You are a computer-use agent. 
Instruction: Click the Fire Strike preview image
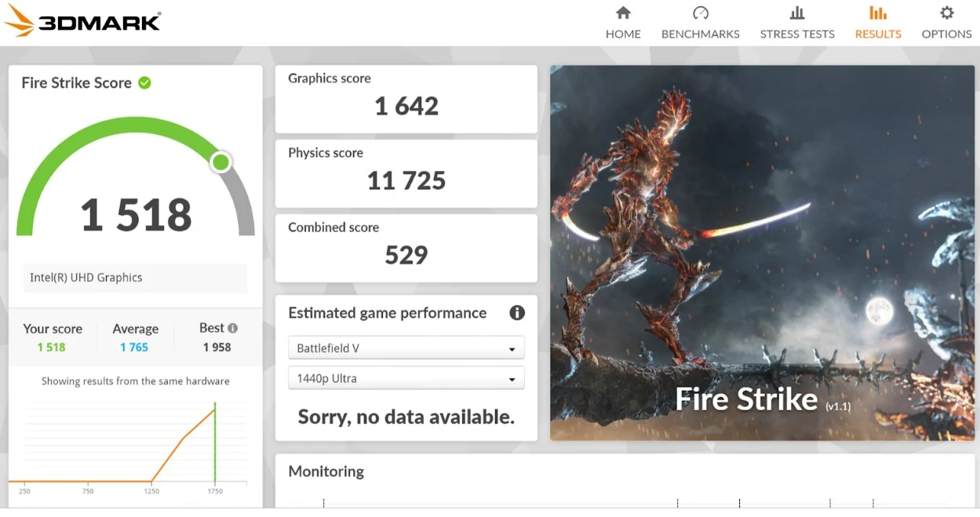[x=762, y=253]
